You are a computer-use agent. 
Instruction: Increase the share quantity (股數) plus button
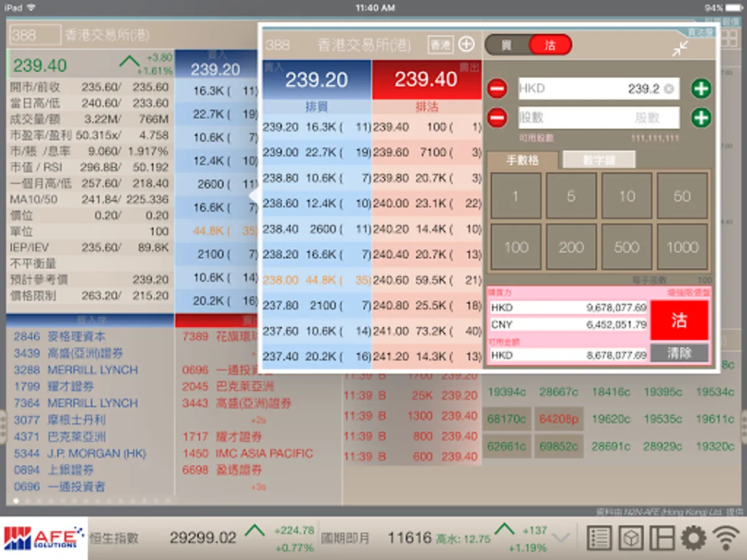point(701,118)
